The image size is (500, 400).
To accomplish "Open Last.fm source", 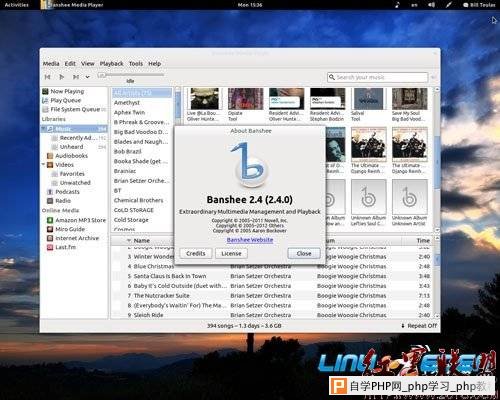I will (x=65, y=247).
